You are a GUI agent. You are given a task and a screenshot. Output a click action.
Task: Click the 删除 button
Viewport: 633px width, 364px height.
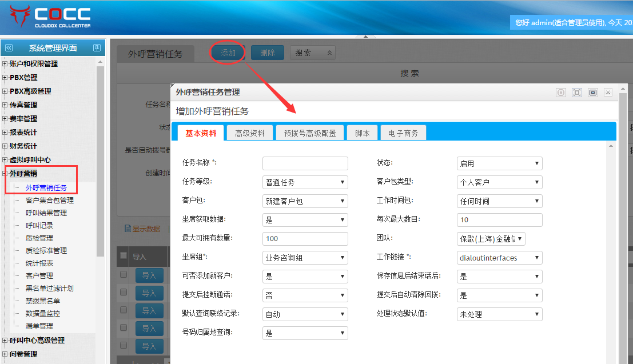point(267,53)
